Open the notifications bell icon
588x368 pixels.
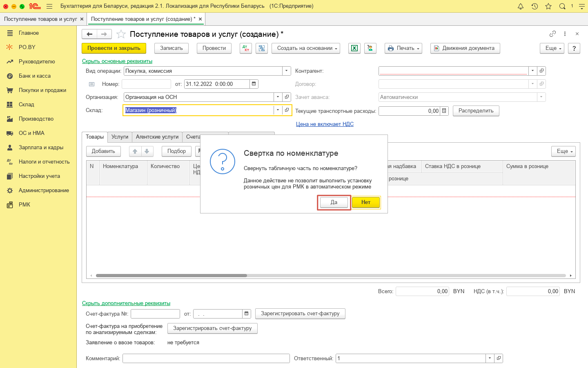pyautogui.click(x=521, y=6)
